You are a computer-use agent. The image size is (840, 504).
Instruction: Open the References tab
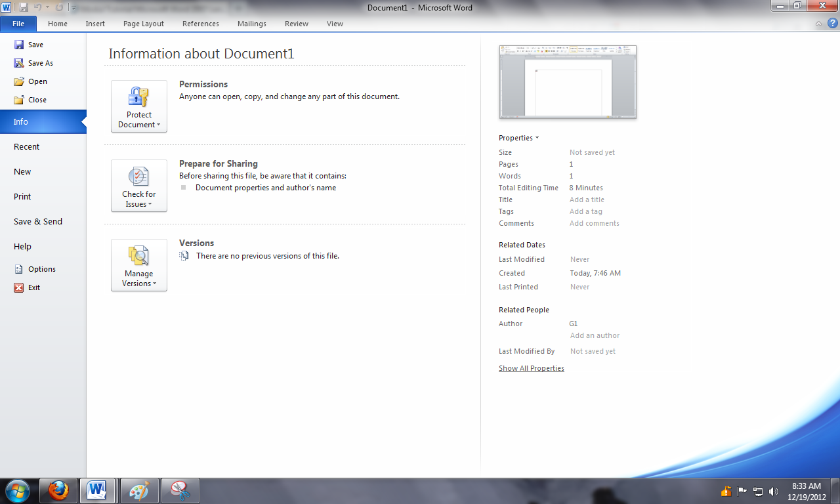pyautogui.click(x=201, y=24)
